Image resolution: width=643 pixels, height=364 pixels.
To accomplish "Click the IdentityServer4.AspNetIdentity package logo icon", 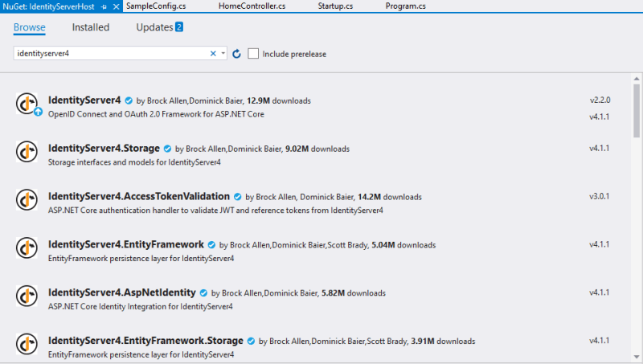I will (27, 296).
